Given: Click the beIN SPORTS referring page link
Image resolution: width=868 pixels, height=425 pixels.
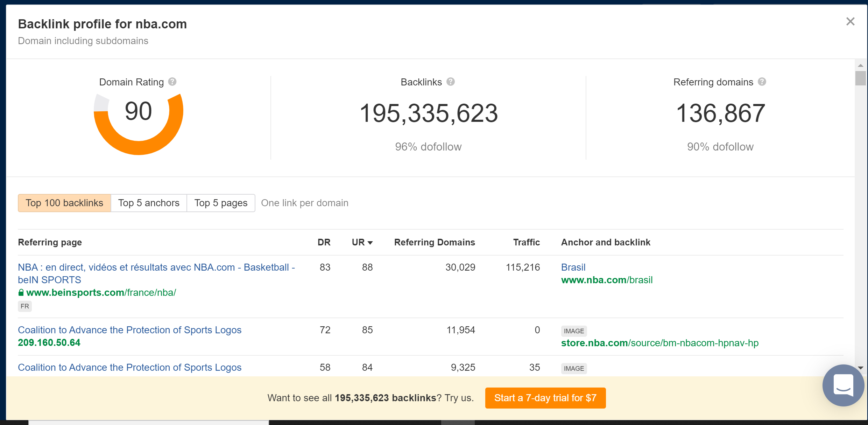Looking at the screenshot, I should [157, 273].
